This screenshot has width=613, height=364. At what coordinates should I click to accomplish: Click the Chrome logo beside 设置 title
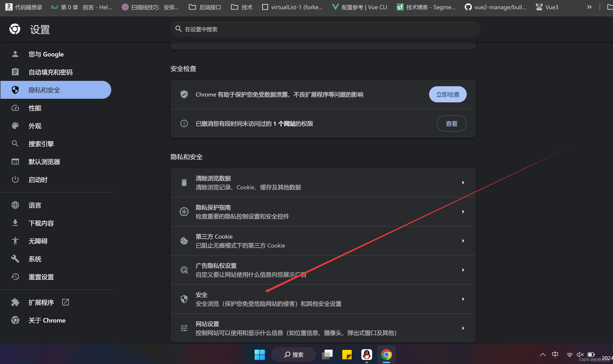point(15,29)
